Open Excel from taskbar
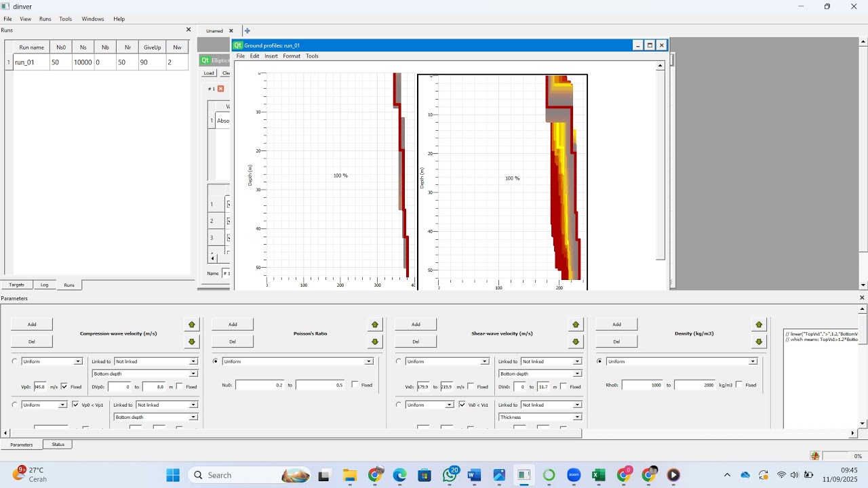The height and width of the screenshot is (488, 868). coord(599,475)
